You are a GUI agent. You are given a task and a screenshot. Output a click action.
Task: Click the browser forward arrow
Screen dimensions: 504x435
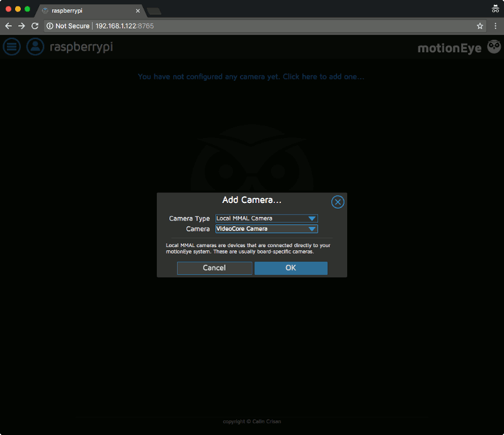click(x=21, y=26)
